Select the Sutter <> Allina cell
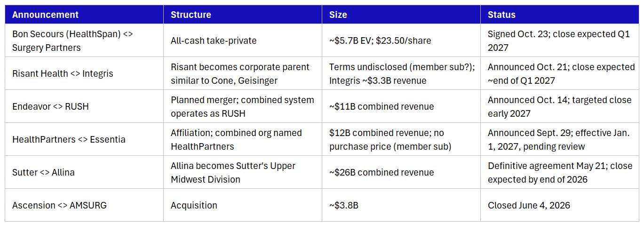644x225 pixels. click(x=84, y=172)
